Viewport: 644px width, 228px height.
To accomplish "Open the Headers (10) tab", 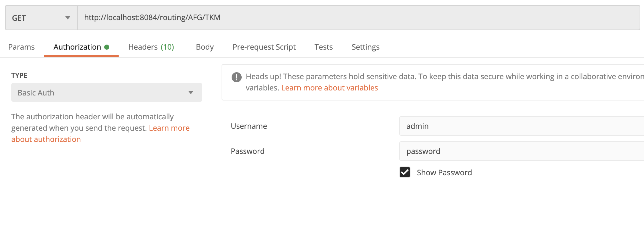I will (x=151, y=47).
